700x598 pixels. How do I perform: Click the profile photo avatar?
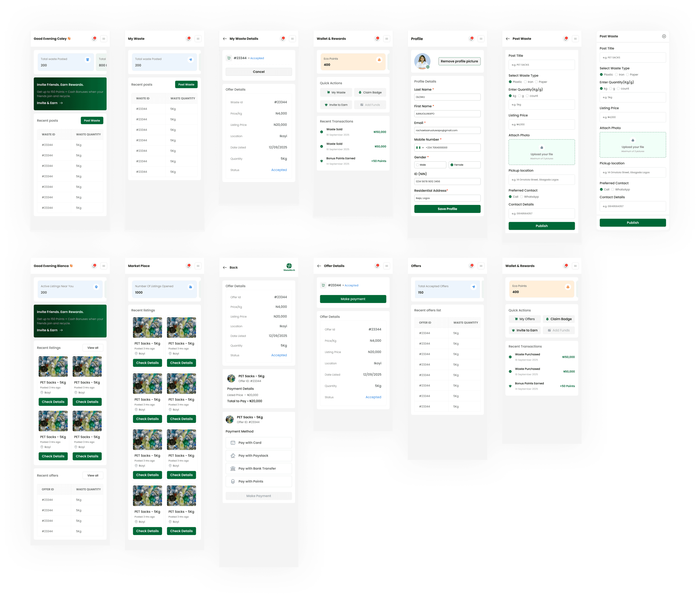422,61
